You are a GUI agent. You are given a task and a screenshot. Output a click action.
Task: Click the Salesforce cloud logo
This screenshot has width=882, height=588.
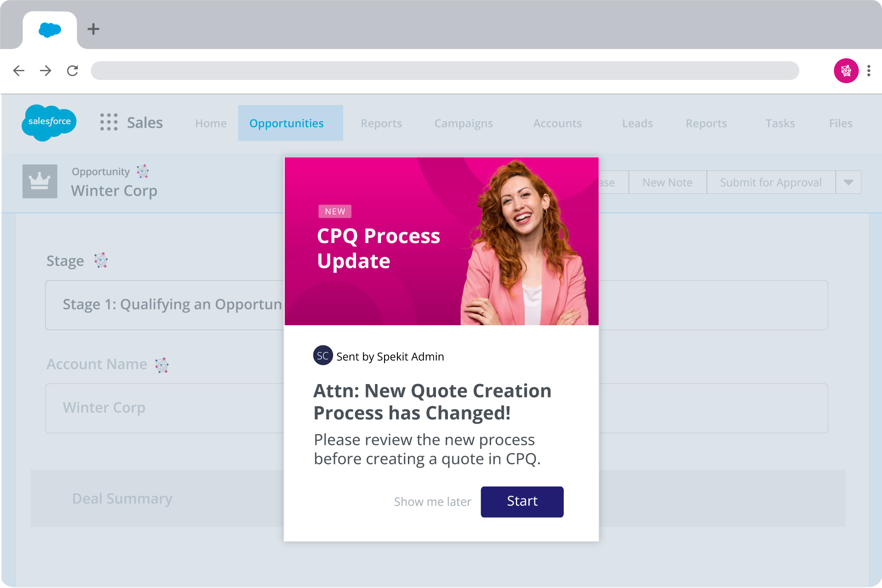(x=49, y=123)
